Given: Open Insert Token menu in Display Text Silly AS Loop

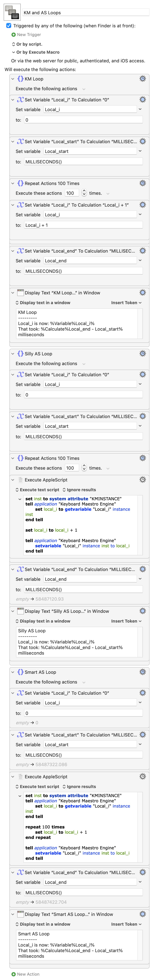Looking at the screenshot, I should click(x=126, y=621).
